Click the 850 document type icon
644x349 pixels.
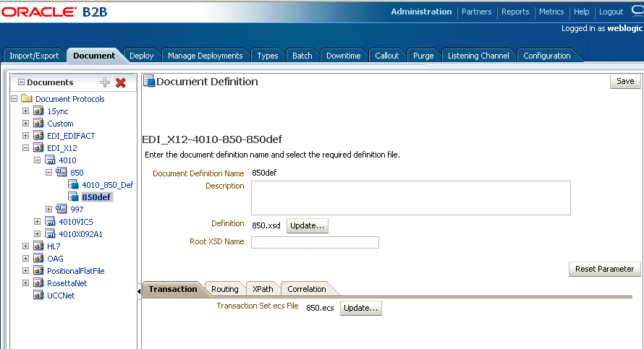pos(62,172)
